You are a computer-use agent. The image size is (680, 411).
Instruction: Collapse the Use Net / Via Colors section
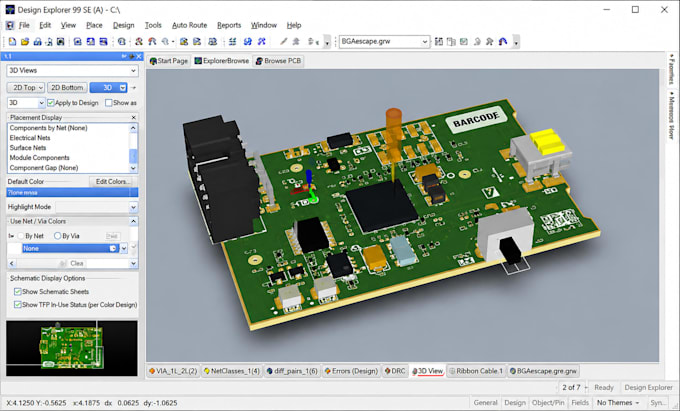(x=134, y=221)
